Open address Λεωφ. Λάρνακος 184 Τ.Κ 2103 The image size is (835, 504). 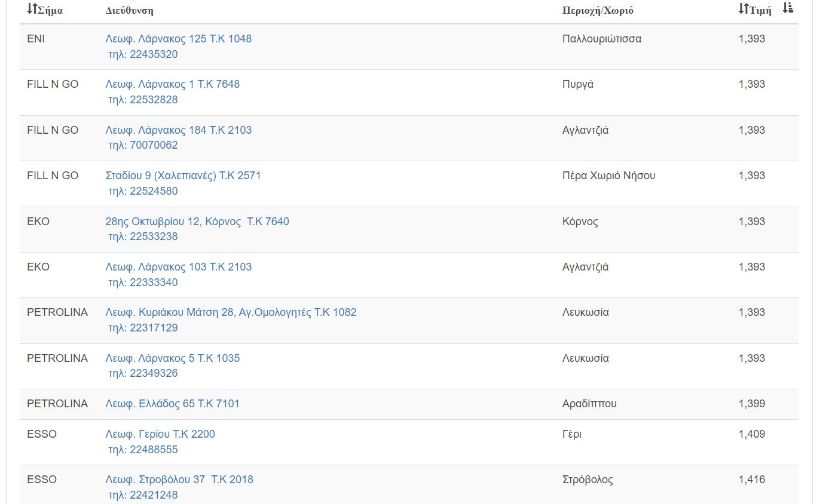[178, 130]
